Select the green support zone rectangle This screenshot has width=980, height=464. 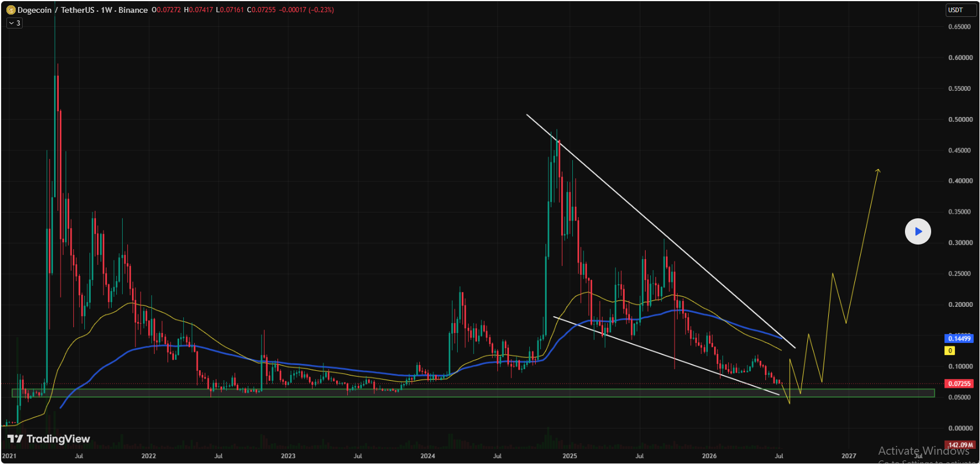click(x=473, y=394)
